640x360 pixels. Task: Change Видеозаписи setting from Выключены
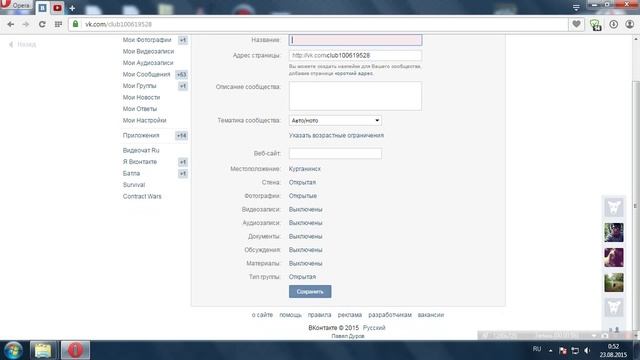[x=306, y=209]
